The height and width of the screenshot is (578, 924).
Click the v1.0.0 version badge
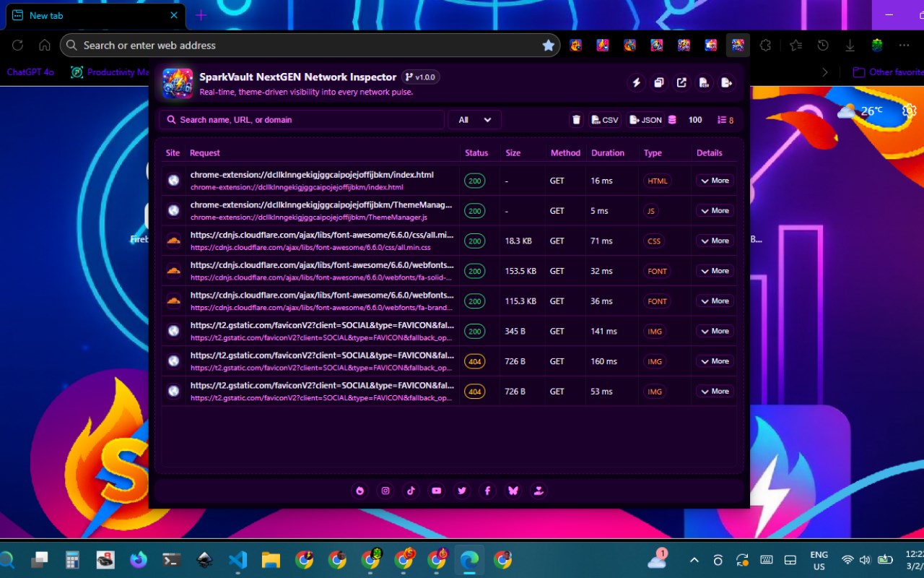[x=421, y=77]
